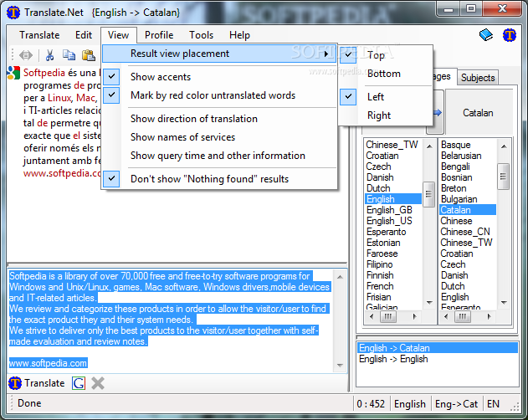Select highlighted English in source list
528x420 pixels.
tap(393, 199)
